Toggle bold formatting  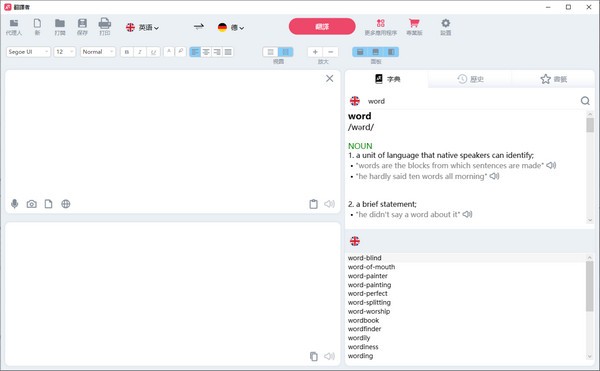[127, 52]
